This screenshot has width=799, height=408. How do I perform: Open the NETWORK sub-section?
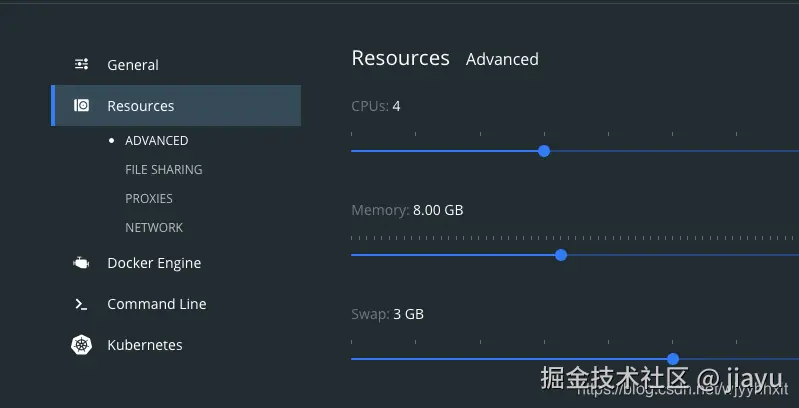pyautogui.click(x=154, y=228)
